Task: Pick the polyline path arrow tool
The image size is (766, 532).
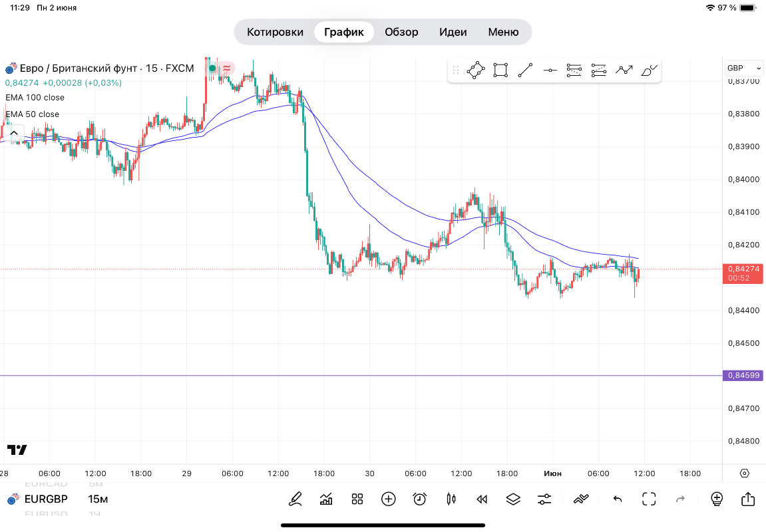Action: pyautogui.click(x=624, y=70)
